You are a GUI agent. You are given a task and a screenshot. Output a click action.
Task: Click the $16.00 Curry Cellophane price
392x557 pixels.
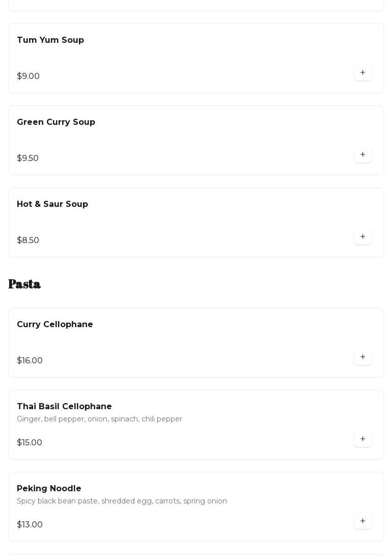coord(30,361)
